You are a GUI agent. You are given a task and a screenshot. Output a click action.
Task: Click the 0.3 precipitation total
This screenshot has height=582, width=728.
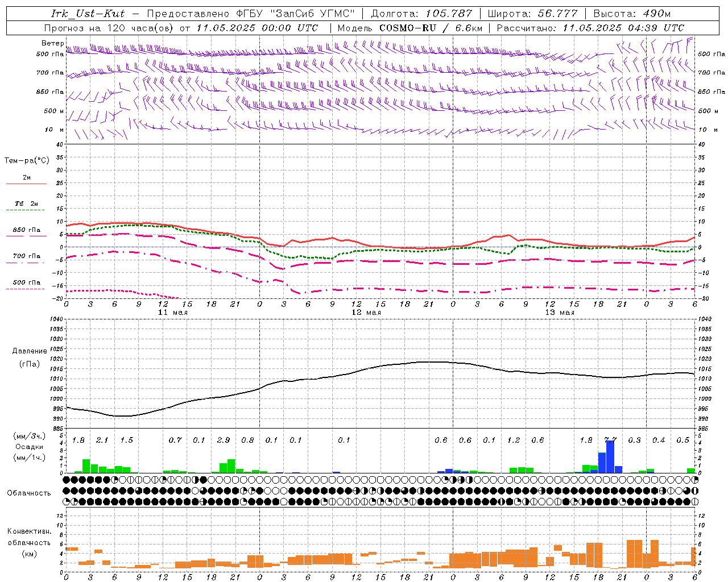tap(635, 440)
